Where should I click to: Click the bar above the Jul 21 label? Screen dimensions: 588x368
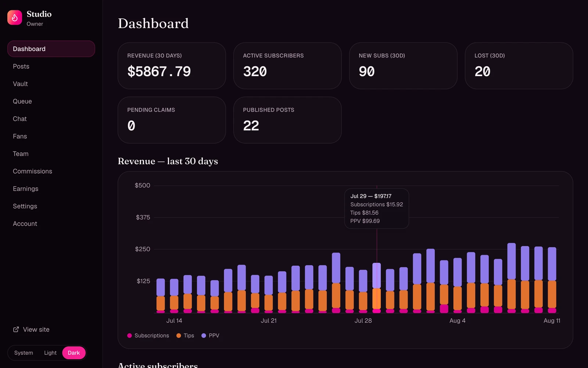tap(269, 294)
